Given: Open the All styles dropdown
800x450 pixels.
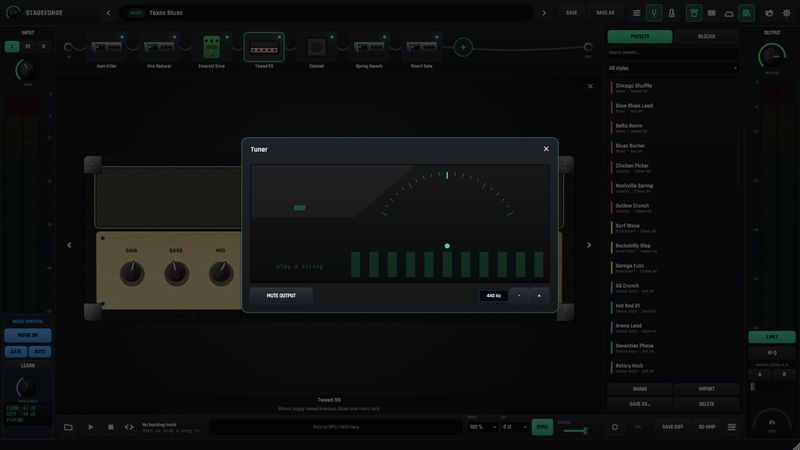Looking at the screenshot, I should coord(672,68).
